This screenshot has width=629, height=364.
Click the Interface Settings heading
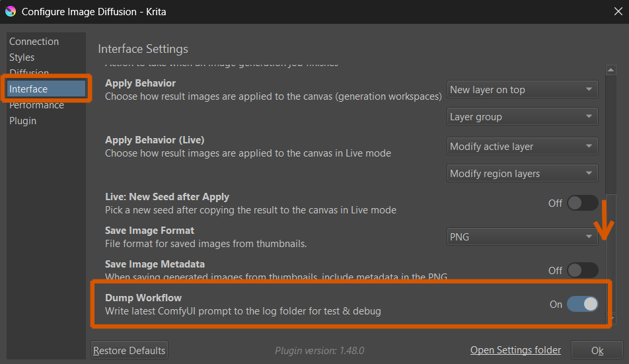tap(143, 49)
